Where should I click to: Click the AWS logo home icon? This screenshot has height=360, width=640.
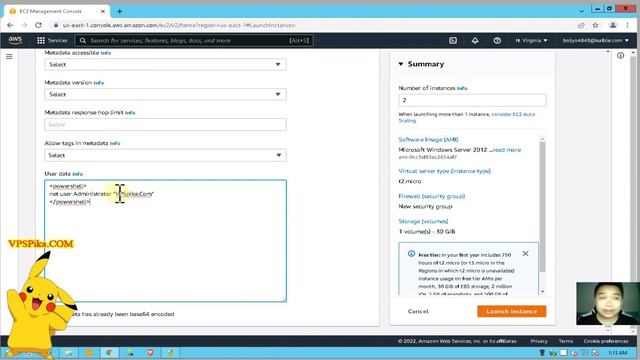pyautogui.click(x=15, y=40)
